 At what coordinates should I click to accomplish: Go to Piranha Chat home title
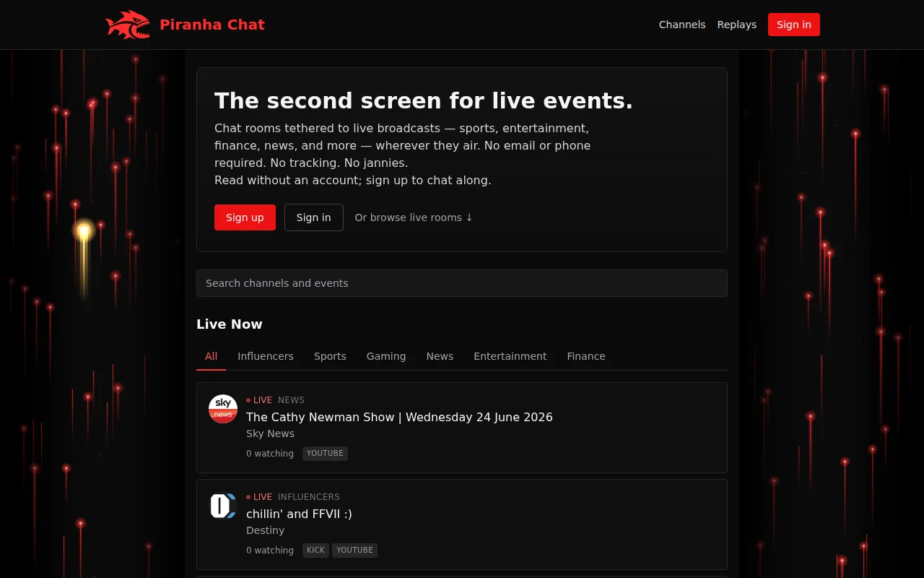pyautogui.click(x=212, y=25)
